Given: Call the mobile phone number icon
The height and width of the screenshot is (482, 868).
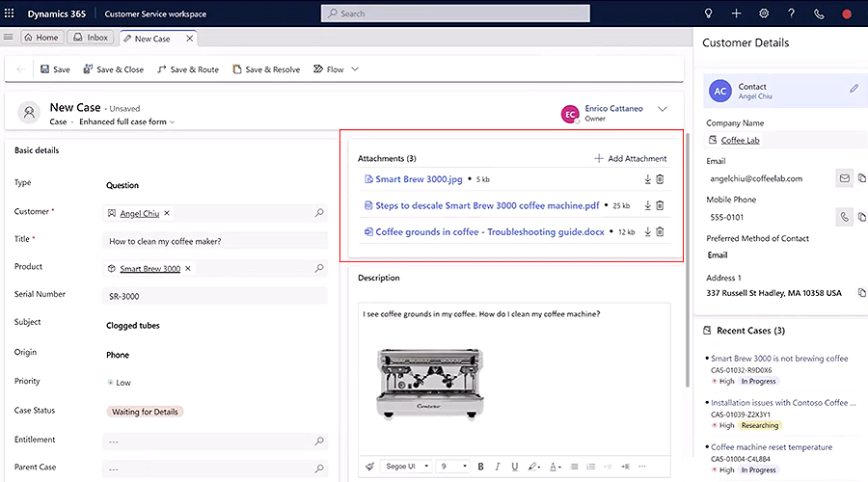Looking at the screenshot, I should coord(844,217).
